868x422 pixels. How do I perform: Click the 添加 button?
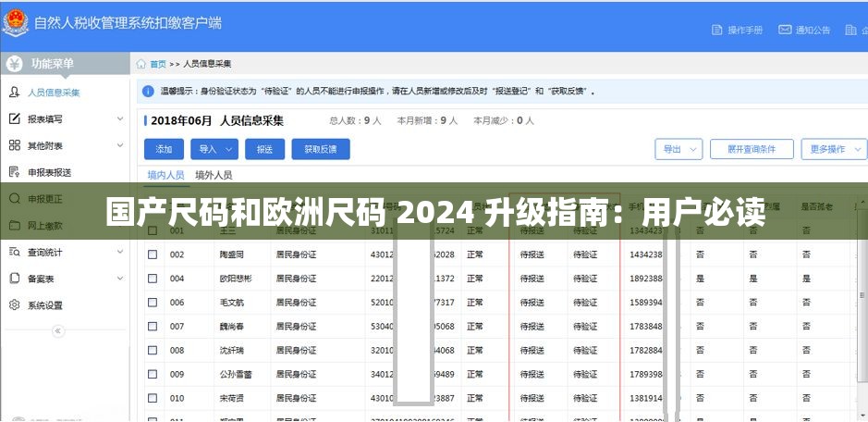click(164, 149)
